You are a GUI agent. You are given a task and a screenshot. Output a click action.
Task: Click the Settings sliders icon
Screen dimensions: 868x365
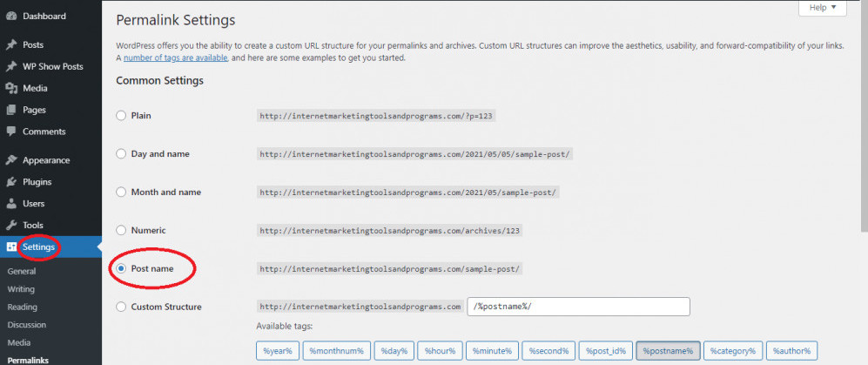point(11,247)
